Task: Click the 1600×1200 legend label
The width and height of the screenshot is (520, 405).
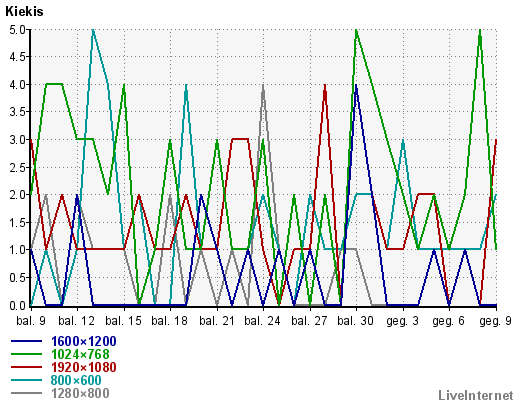Action: 83,341
